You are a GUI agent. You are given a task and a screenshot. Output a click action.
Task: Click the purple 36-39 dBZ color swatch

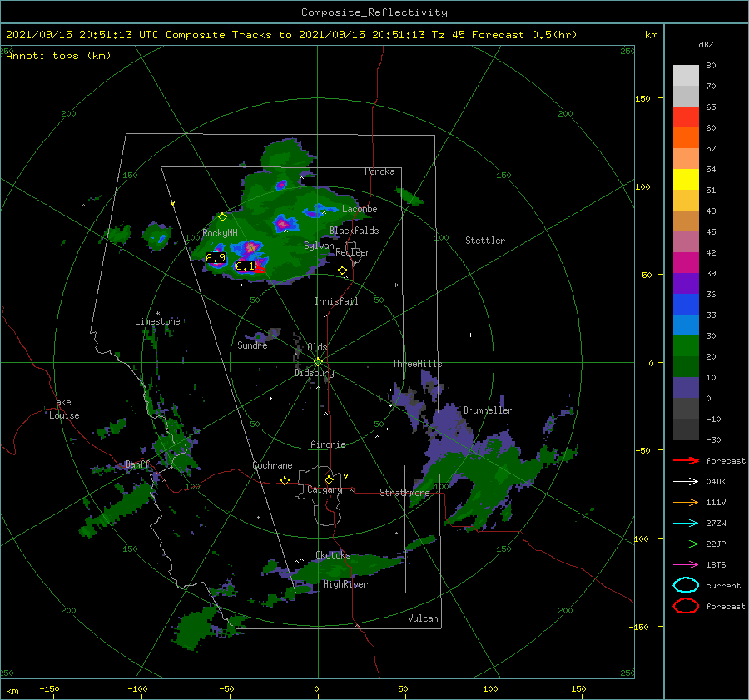click(x=686, y=283)
